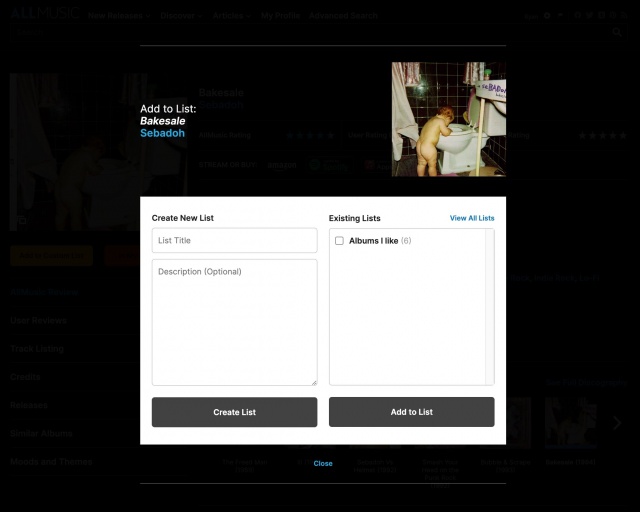
Task: Open the See Full Discography link
Action: click(587, 383)
